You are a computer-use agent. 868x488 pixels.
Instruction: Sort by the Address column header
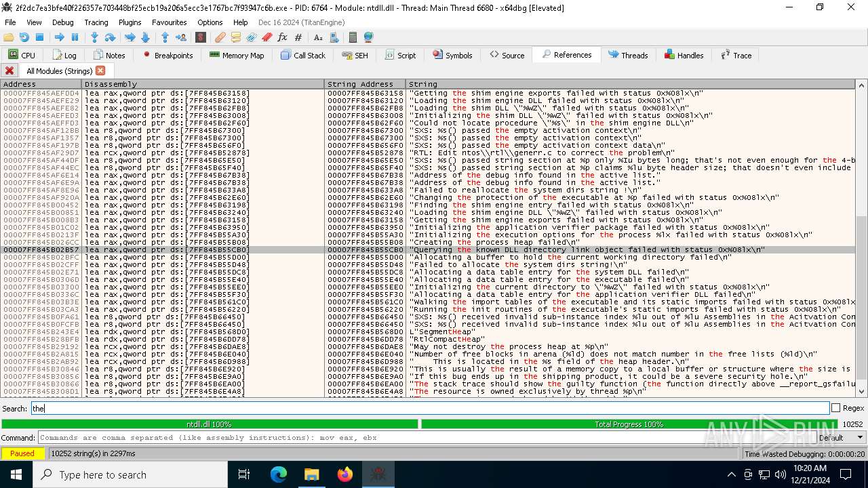(x=41, y=84)
